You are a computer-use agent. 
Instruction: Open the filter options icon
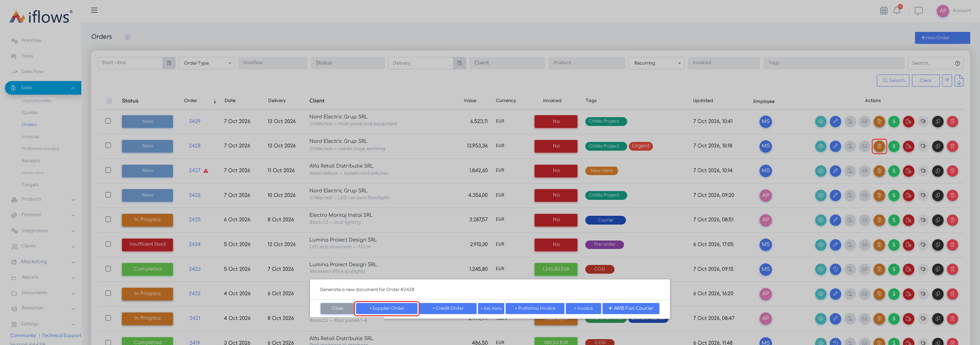click(x=947, y=81)
